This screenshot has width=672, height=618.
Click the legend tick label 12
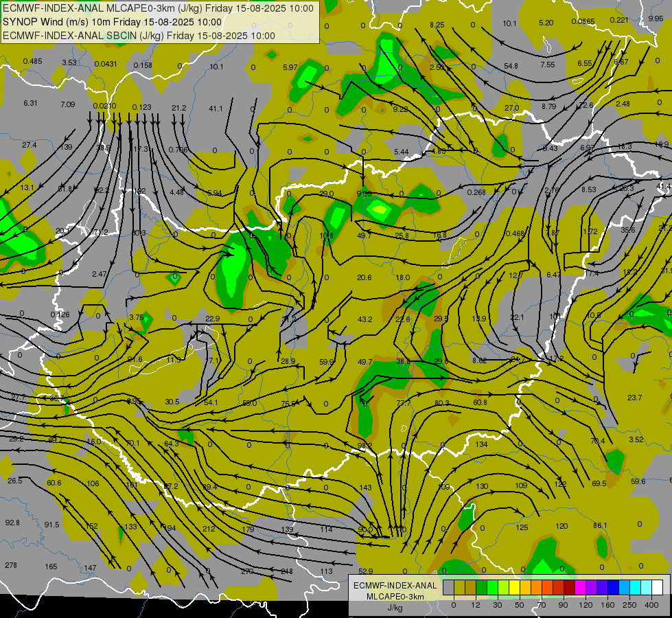(476, 605)
